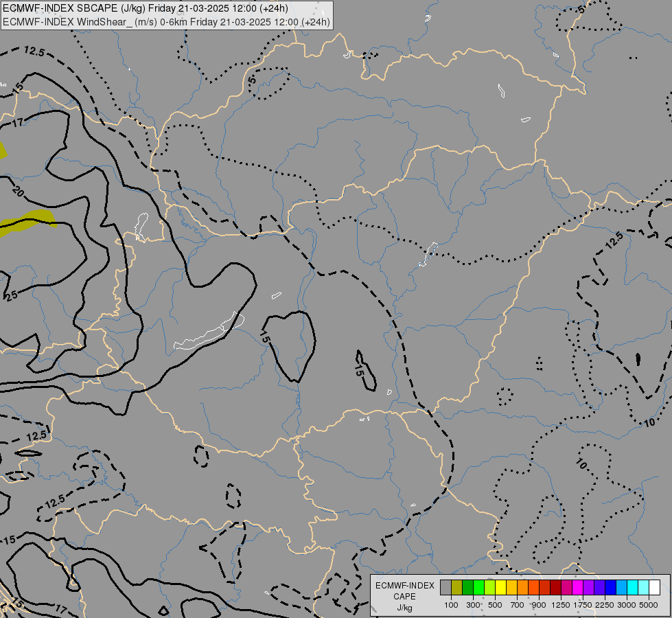
Task: Choose the red-orange legend swatch
Action: click(x=533, y=587)
